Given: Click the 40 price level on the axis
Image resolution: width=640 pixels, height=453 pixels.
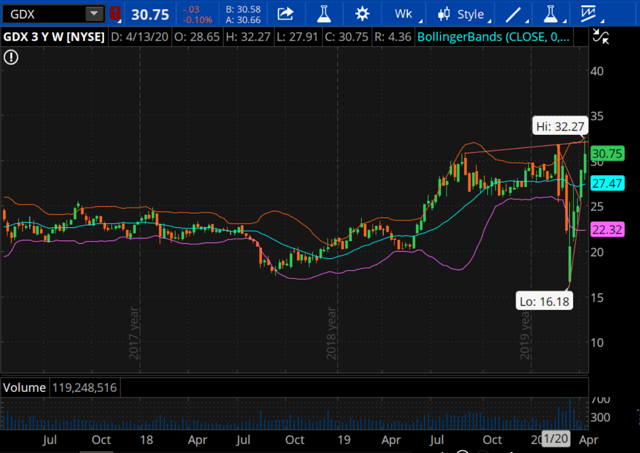Looking at the screenshot, I should click(597, 71).
